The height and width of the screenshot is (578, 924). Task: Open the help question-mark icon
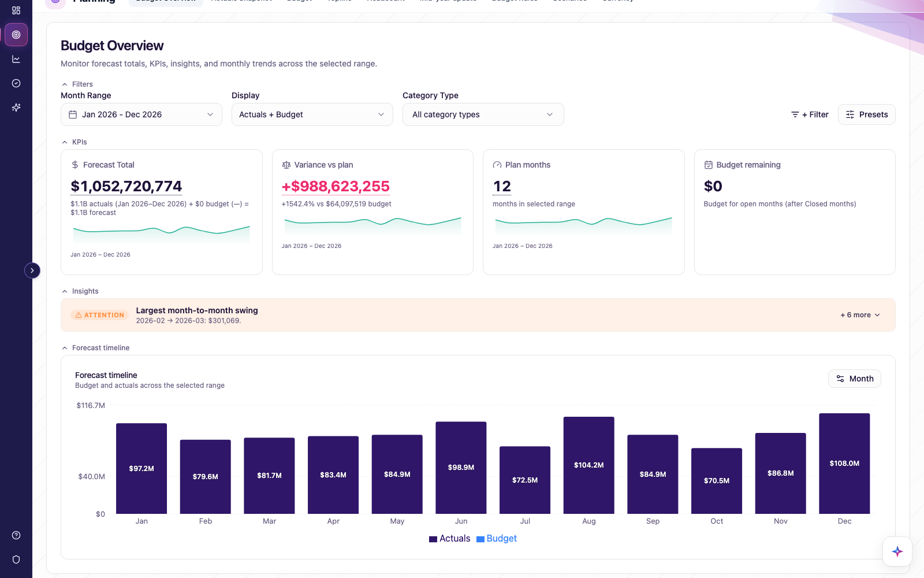(x=16, y=535)
